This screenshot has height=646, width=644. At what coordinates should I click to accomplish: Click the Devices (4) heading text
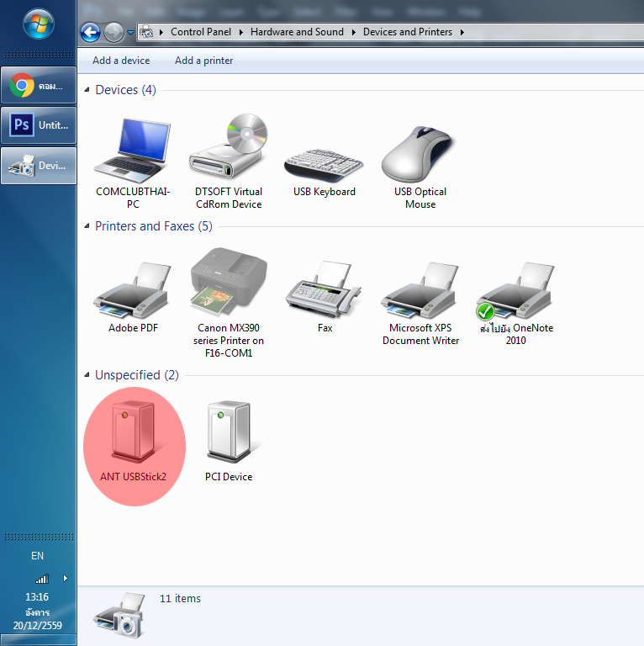click(x=125, y=90)
